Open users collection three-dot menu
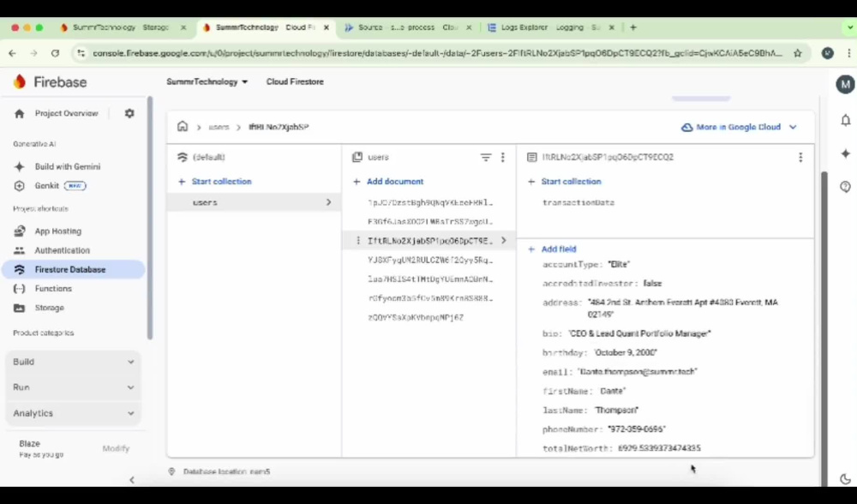The width and height of the screenshot is (857, 504). [503, 158]
